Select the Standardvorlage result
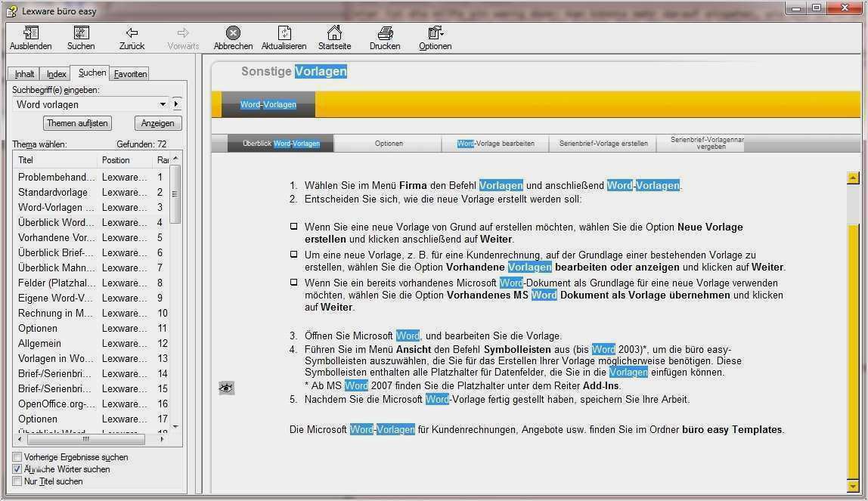This screenshot has width=868, height=501. click(92, 193)
